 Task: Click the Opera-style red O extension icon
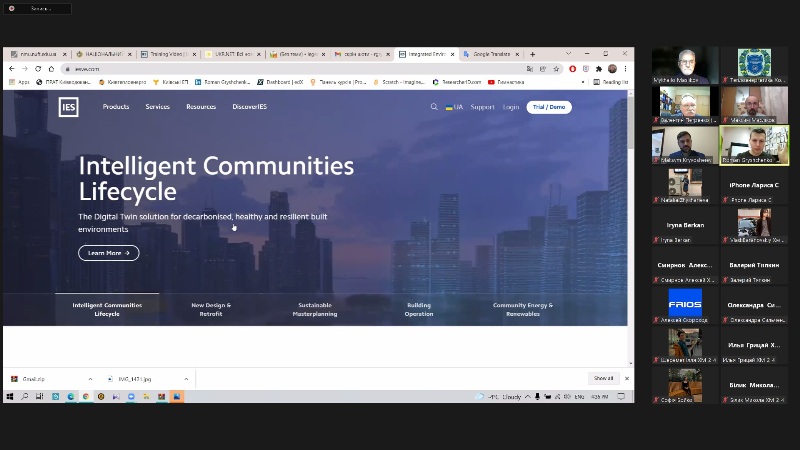coord(572,69)
